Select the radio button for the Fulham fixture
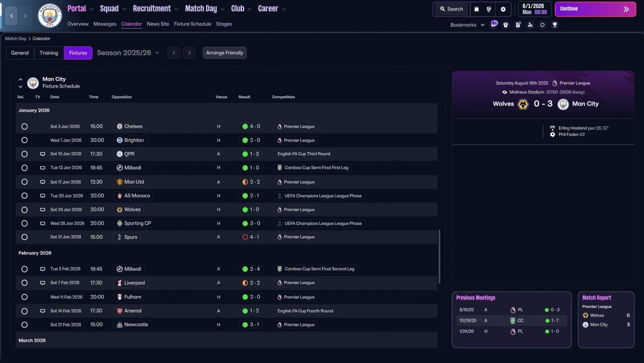644x363 pixels. (x=24, y=297)
